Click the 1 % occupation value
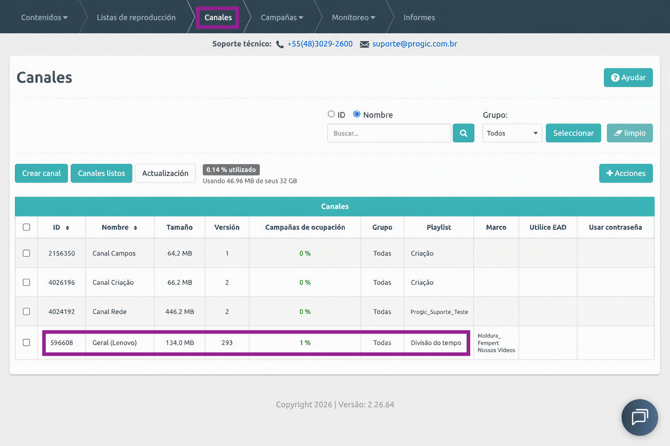This screenshot has height=446, width=670. tap(305, 343)
